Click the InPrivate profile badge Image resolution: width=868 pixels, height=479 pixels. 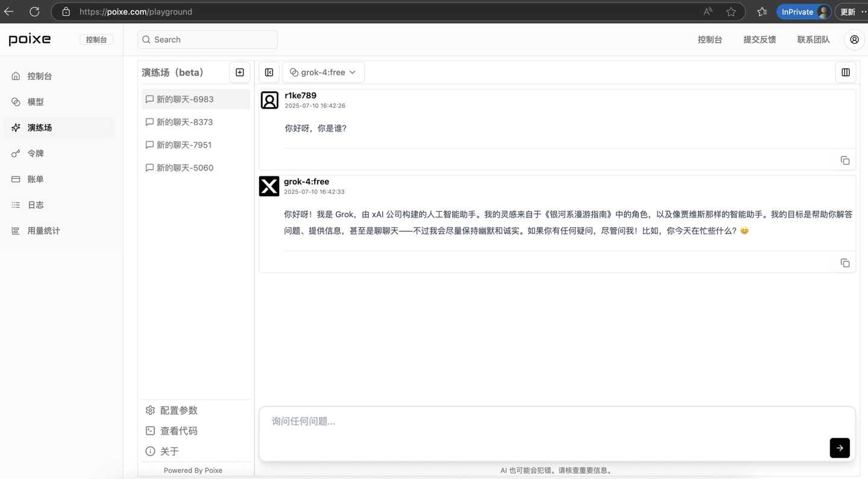click(x=804, y=11)
